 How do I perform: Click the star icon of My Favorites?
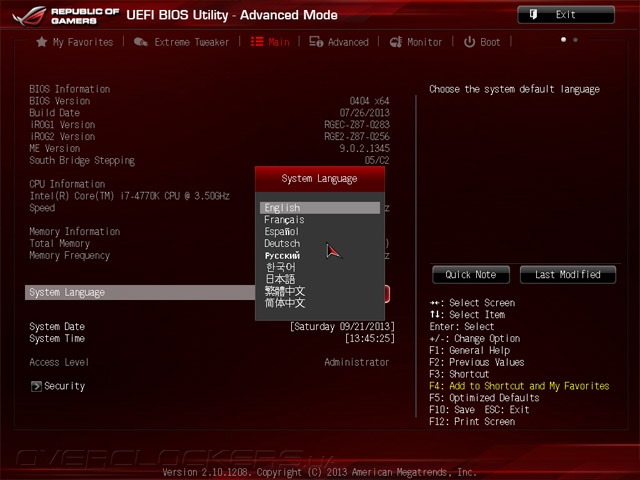pos(41,42)
